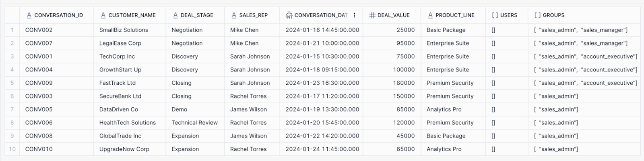Click the text type icon beside CONVERSATION_ID
Viewport: 644px width, 161px height.
click(29, 15)
